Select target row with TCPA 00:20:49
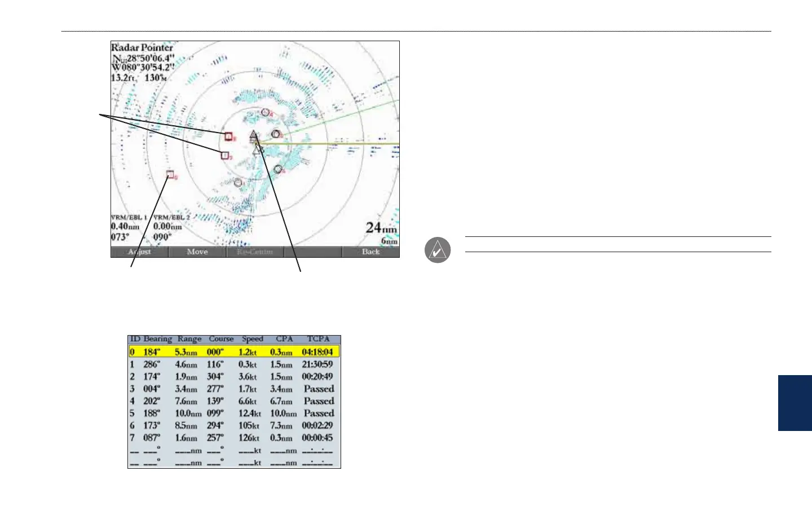This screenshot has height=528, width=812. click(234, 376)
